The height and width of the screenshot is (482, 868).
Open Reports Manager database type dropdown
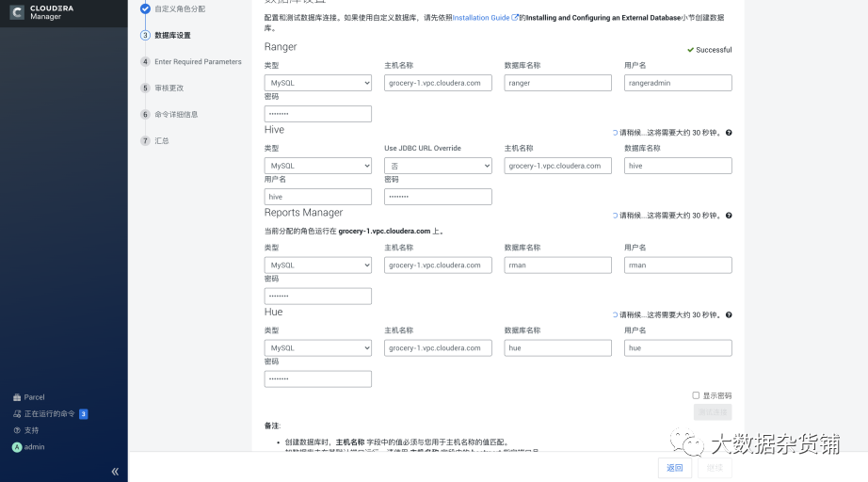(x=318, y=265)
